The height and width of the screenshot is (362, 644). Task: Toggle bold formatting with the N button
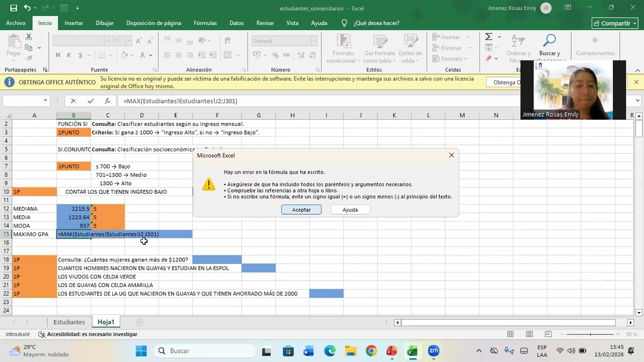(58, 55)
